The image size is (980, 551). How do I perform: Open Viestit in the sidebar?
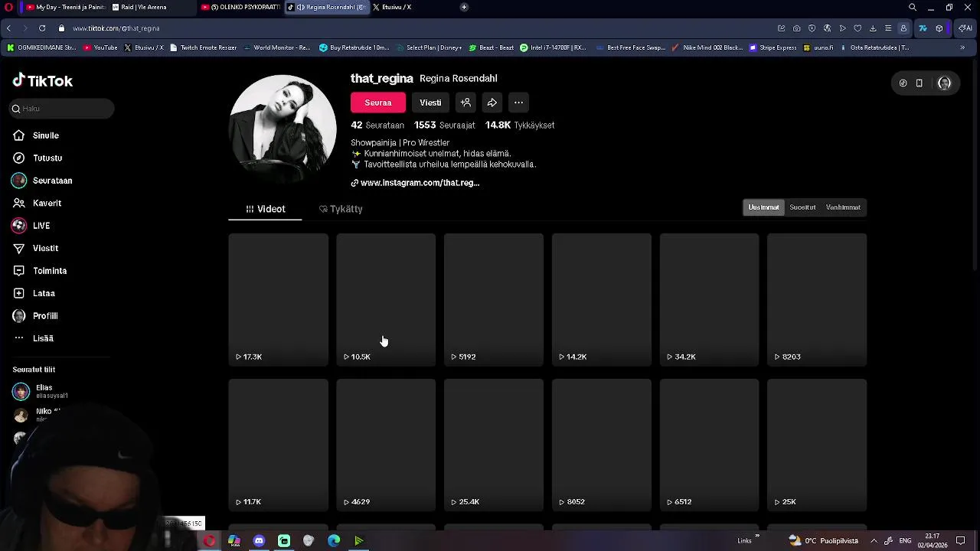(36, 248)
